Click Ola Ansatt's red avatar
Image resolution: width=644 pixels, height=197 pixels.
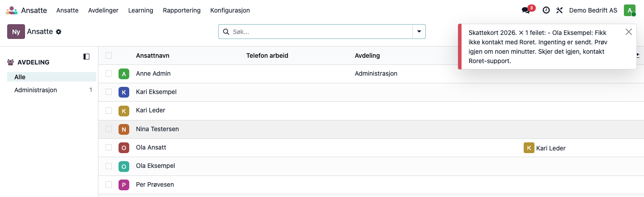pos(124,147)
